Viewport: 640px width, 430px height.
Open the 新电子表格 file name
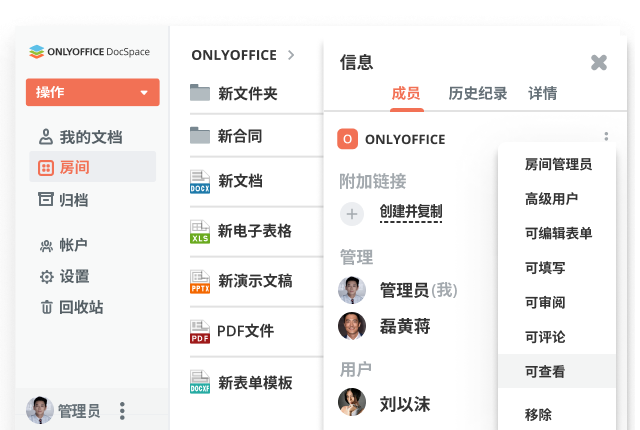click(255, 231)
